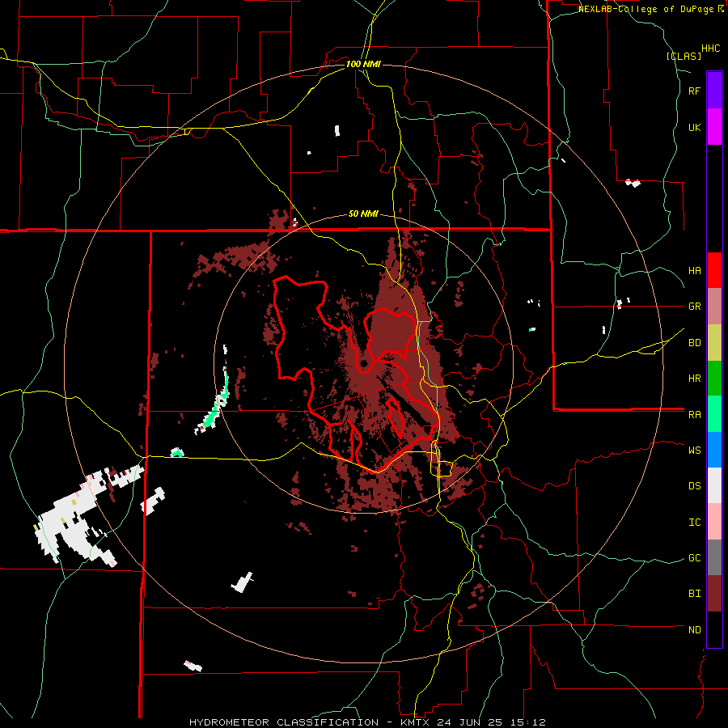Click the BI legend label
The height and width of the screenshot is (728, 728).
[694, 594]
